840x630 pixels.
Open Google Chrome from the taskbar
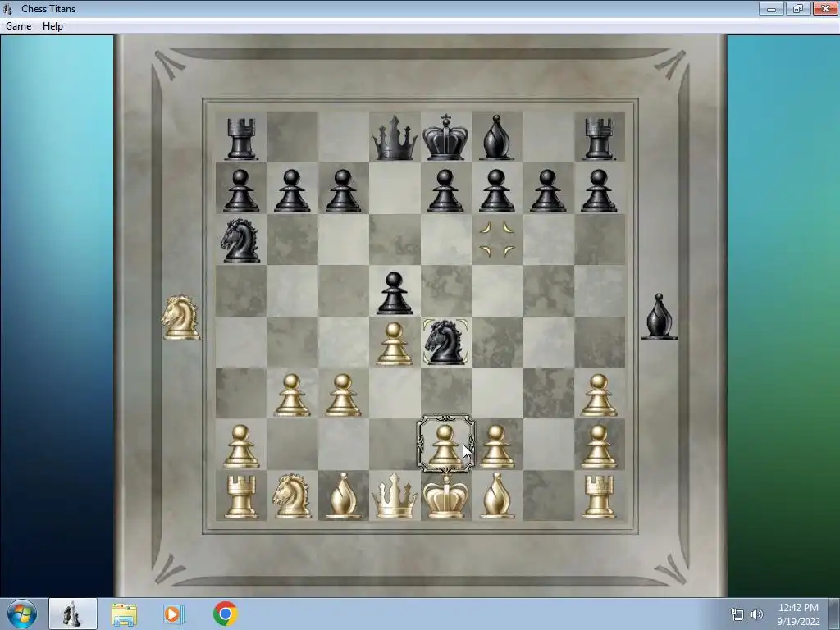(225, 614)
